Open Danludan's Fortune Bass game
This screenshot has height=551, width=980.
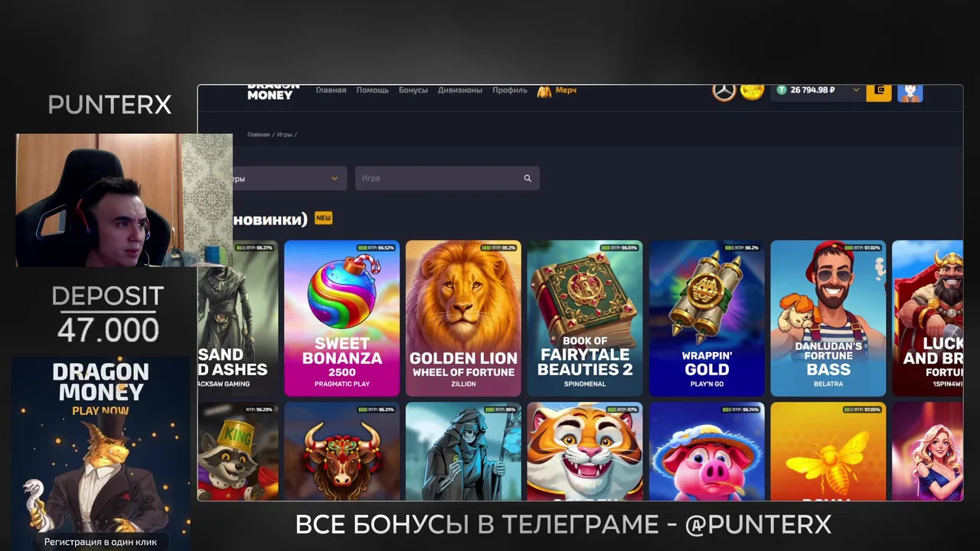click(x=828, y=318)
